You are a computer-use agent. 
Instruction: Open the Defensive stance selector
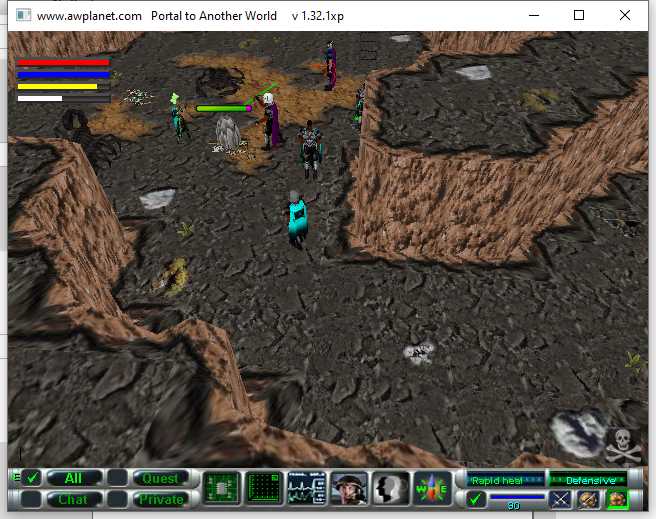click(x=590, y=480)
